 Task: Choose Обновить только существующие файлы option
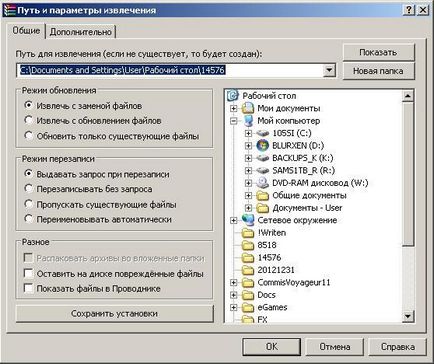(29, 136)
